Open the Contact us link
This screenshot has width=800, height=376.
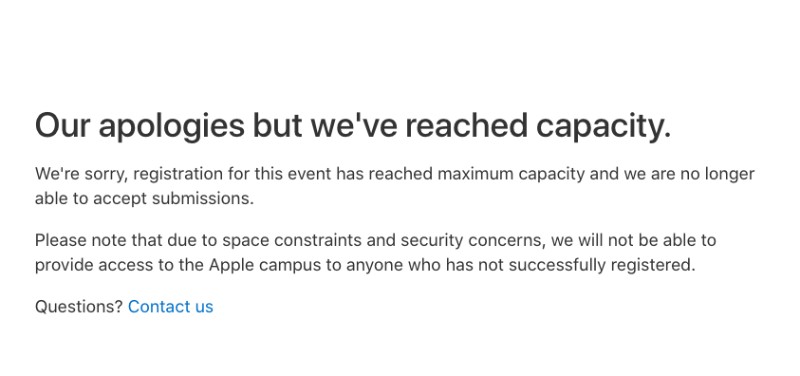pyautogui.click(x=170, y=307)
